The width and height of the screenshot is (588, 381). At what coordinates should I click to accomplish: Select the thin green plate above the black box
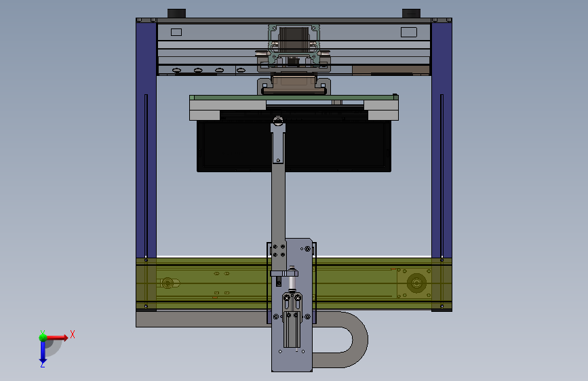point(294,98)
